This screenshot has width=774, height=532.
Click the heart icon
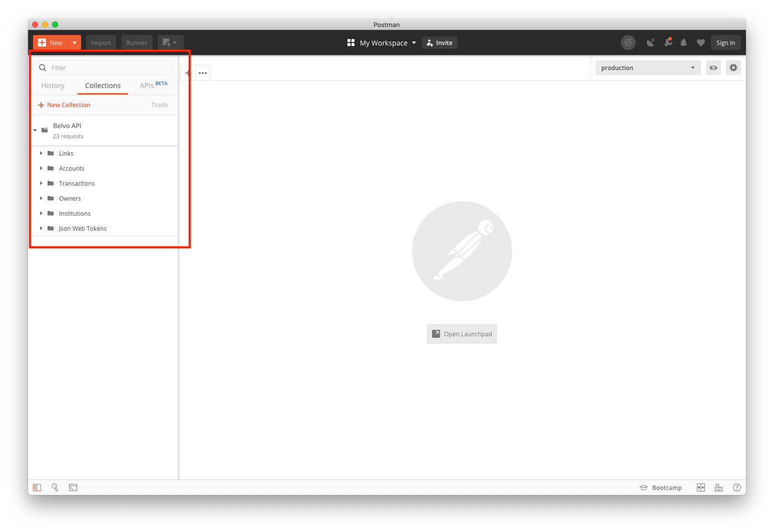coord(701,43)
